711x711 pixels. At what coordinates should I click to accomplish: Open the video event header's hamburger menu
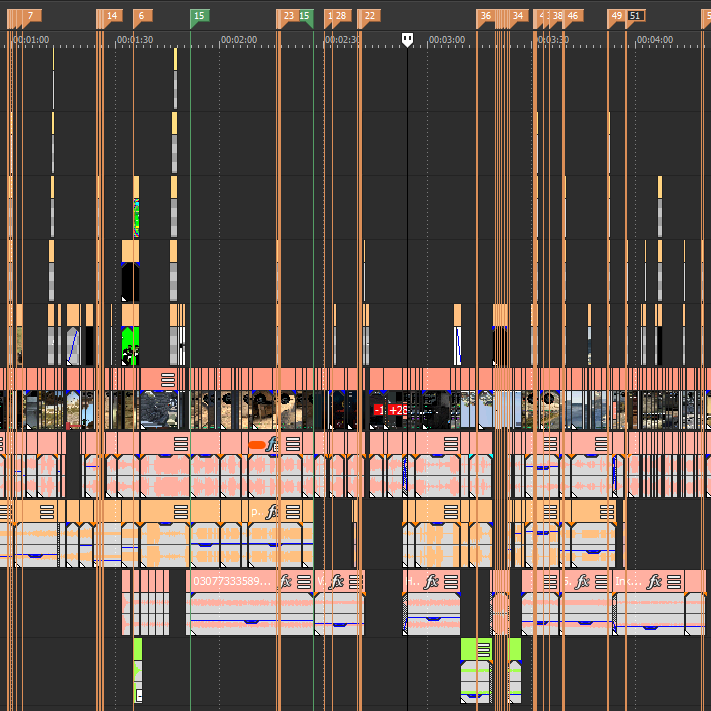tap(168, 380)
